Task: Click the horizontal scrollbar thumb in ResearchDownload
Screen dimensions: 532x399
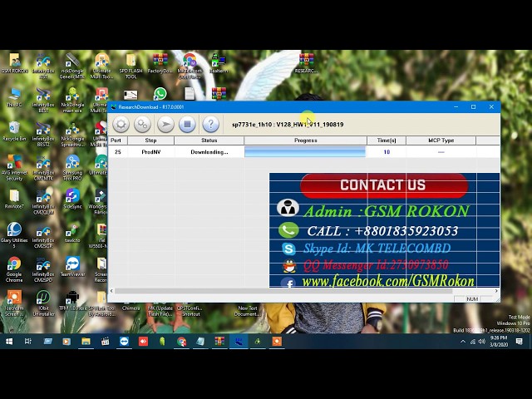Action: 283,291
